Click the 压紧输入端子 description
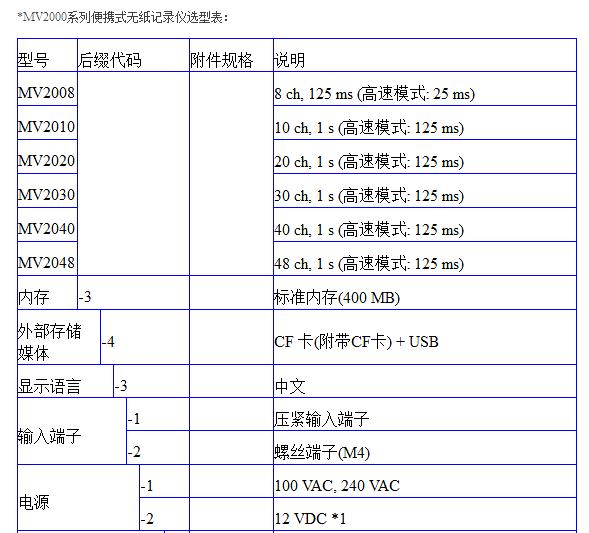 coord(425,414)
